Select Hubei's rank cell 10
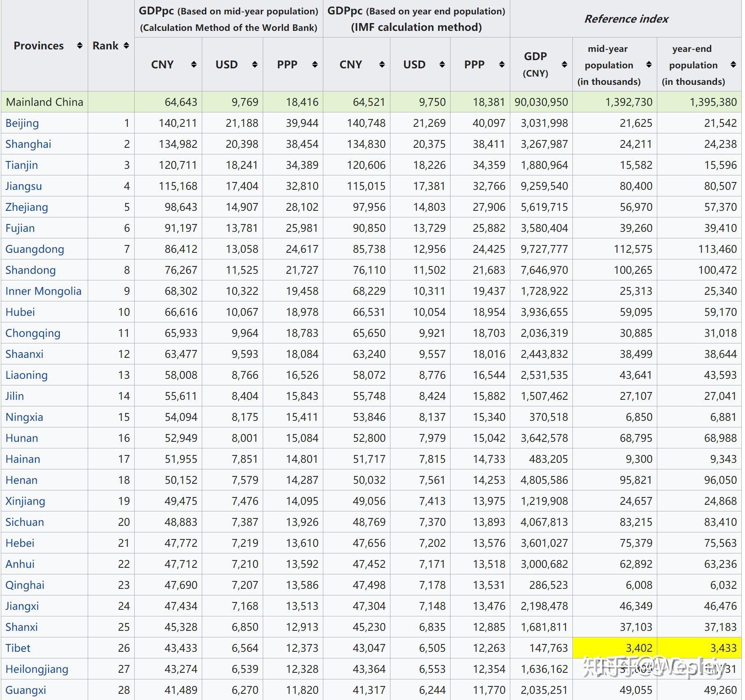 coord(124,312)
